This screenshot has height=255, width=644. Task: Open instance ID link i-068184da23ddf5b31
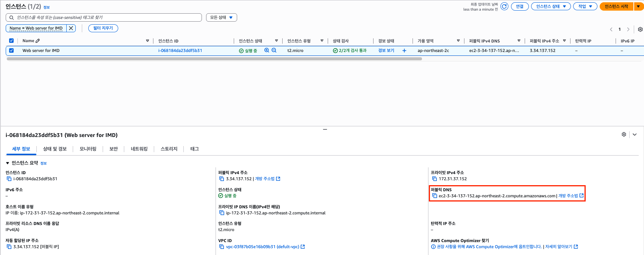coord(180,50)
